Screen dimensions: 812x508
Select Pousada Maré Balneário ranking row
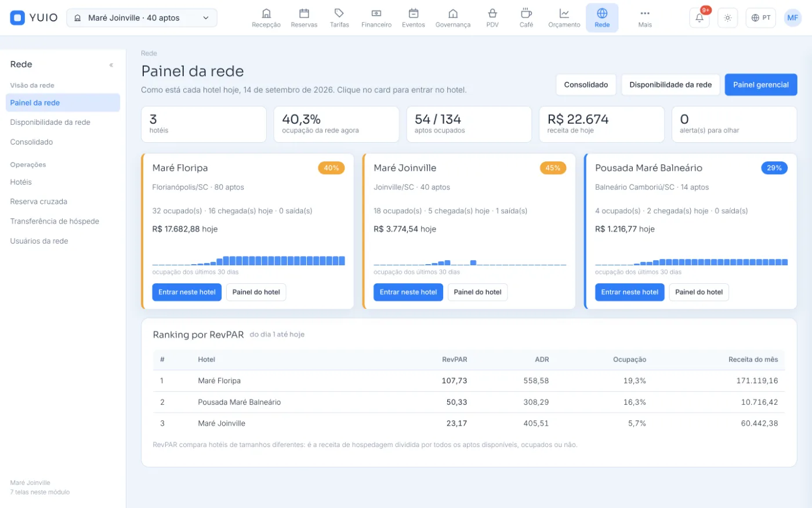click(x=469, y=402)
